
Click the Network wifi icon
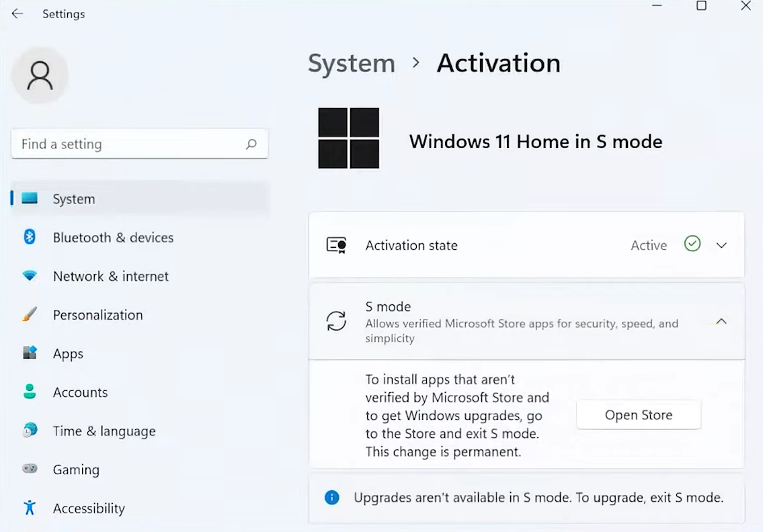click(30, 275)
